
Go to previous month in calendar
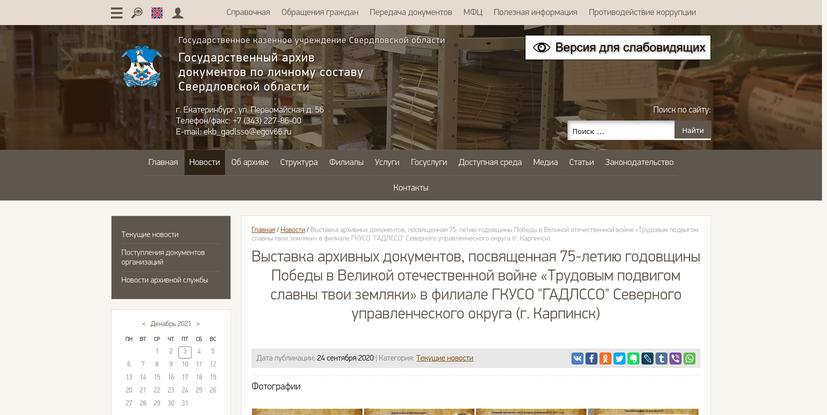[143, 324]
